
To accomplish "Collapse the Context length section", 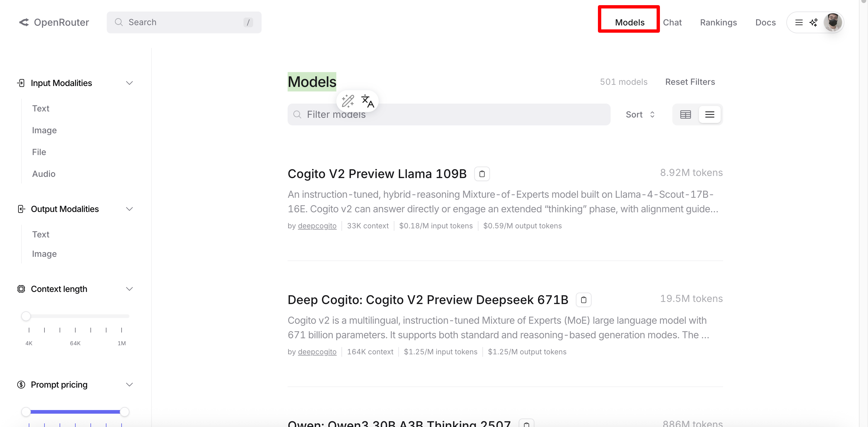I will click(x=129, y=289).
